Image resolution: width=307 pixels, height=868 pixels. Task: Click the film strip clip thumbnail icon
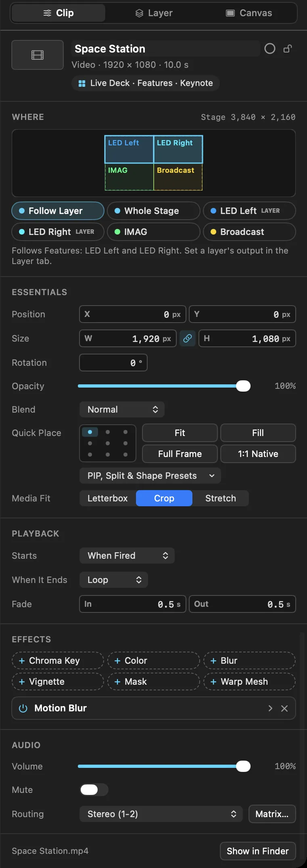coord(38,55)
